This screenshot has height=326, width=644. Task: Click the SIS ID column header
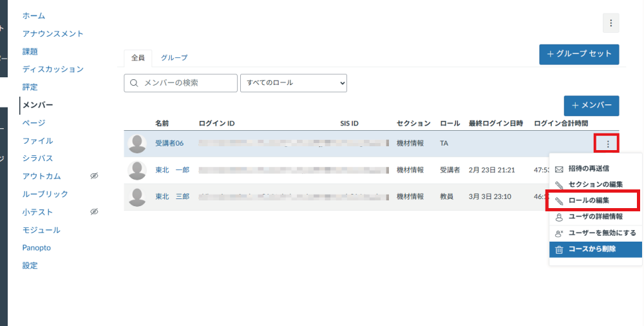click(x=349, y=123)
